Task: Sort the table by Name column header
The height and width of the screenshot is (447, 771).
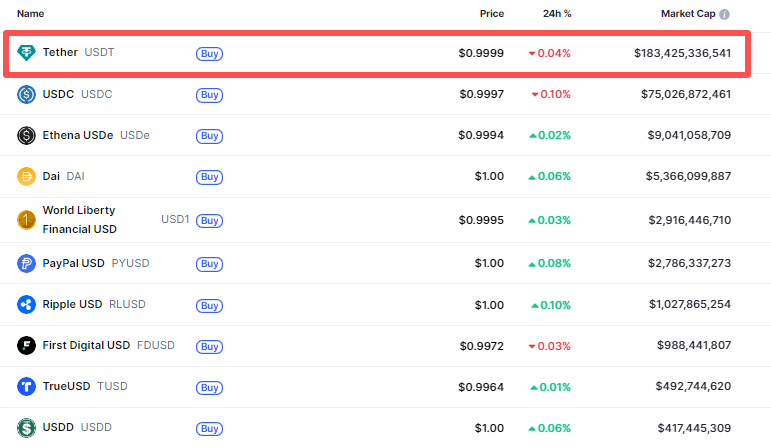Action: point(31,14)
